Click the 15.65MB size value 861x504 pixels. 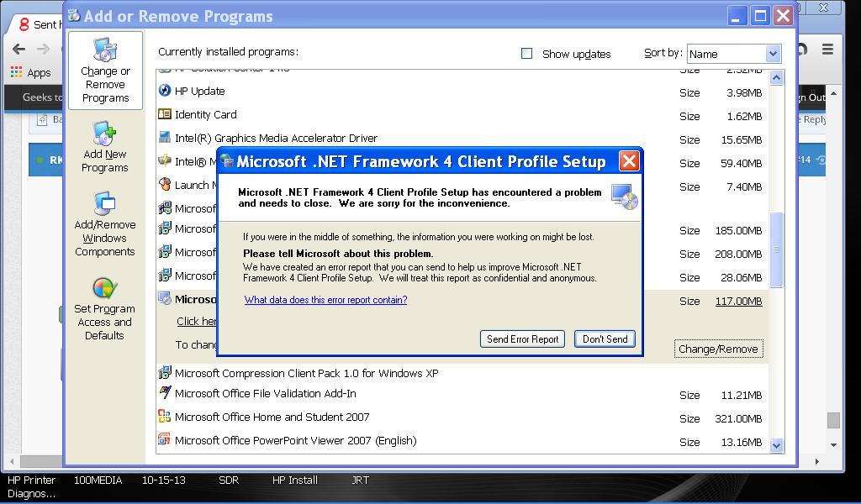(x=742, y=139)
